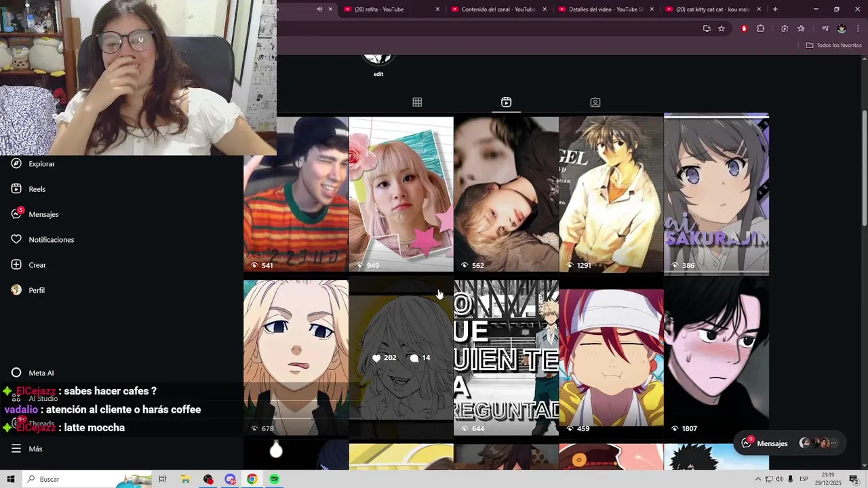
Task: Click the Crear plus icon
Action: click(16, 265)
